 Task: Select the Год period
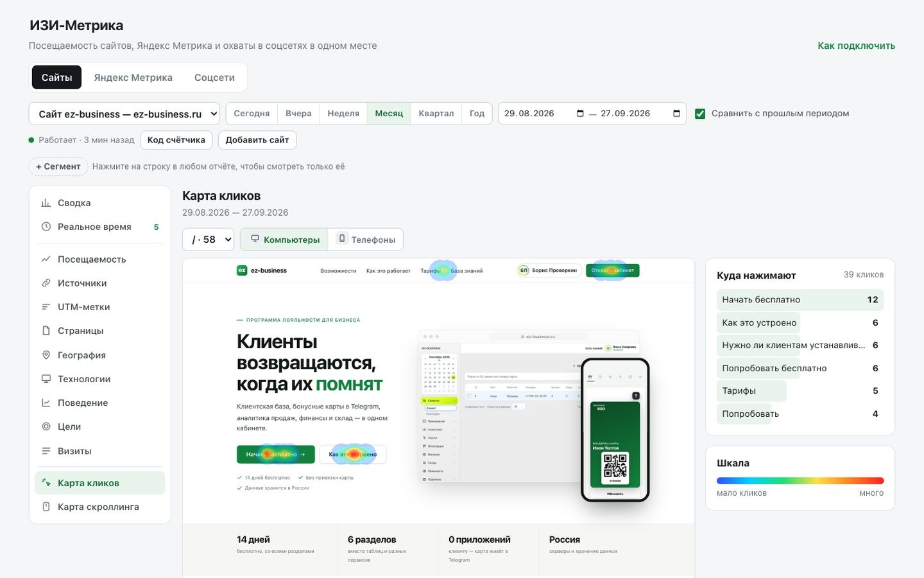pyautogui.click(x=477, y=114)
